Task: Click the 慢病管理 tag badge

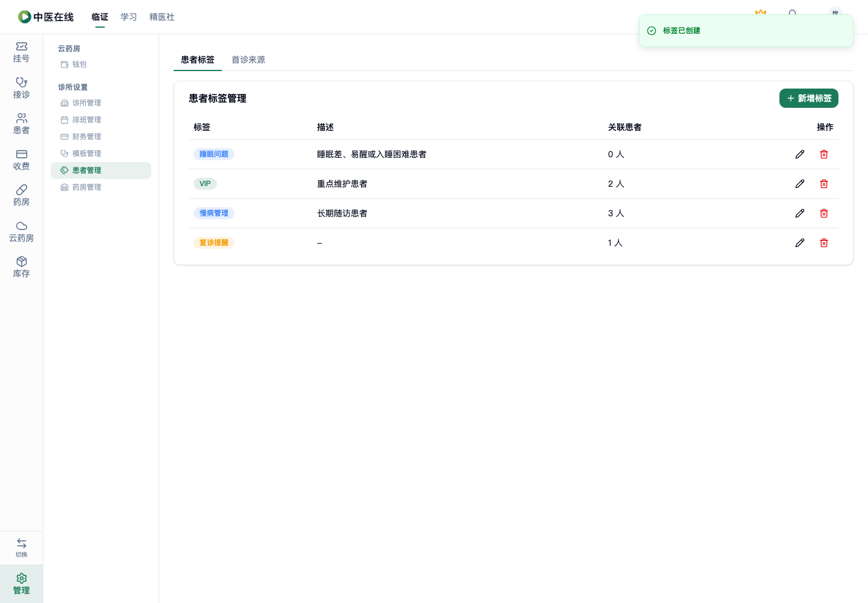Action: click(214, 213)
